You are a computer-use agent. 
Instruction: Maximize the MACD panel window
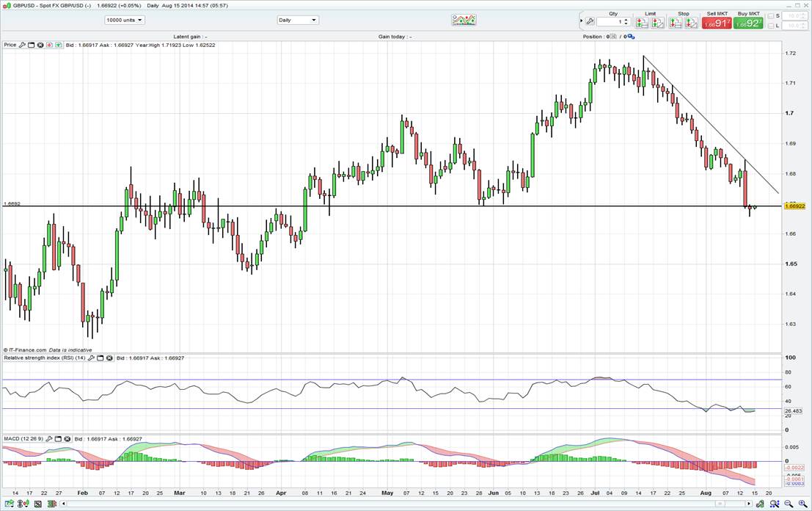(x=58, y=438)
